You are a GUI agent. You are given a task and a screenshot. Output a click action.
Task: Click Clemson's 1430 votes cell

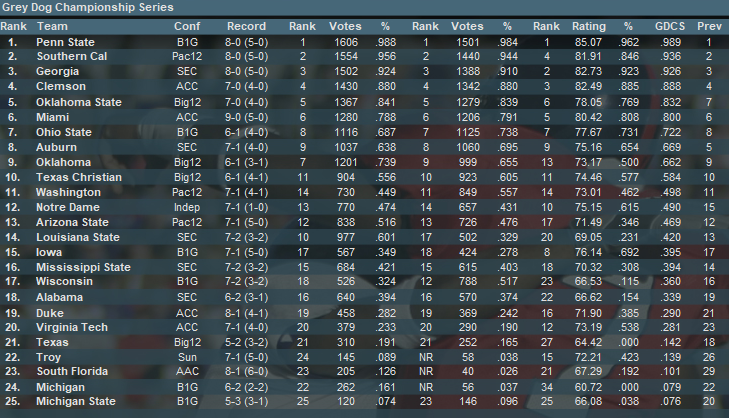pos(346,86)
